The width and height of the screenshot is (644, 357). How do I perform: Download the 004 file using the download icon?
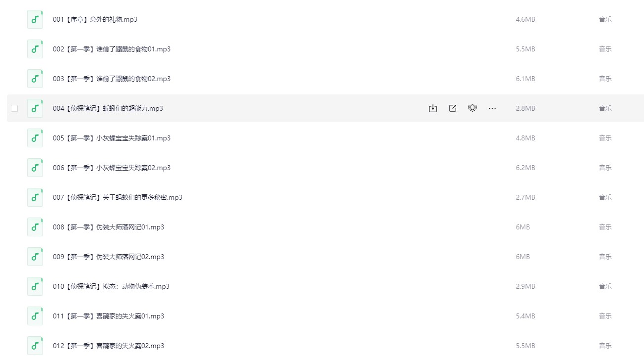tap(433, 108)
